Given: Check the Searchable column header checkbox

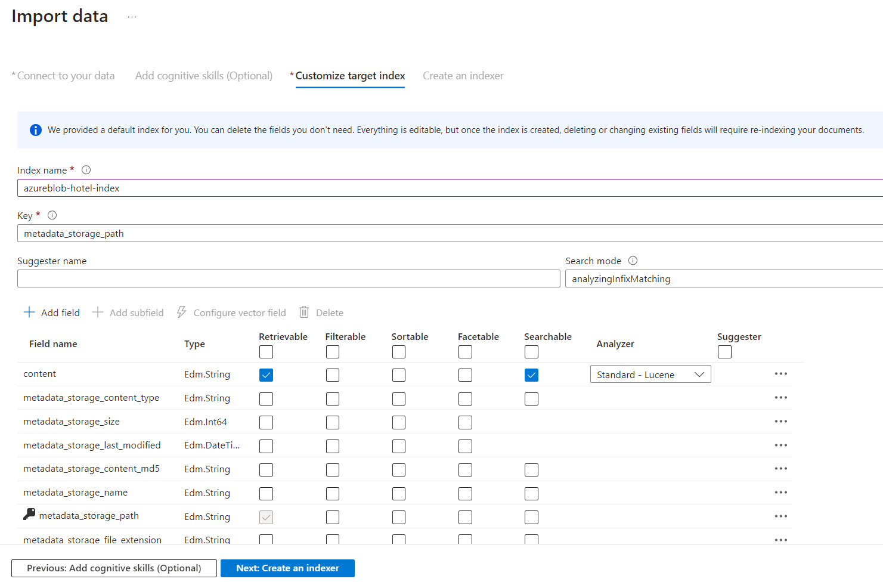Looking at the screenshot, I should click(x=531, y=352).
